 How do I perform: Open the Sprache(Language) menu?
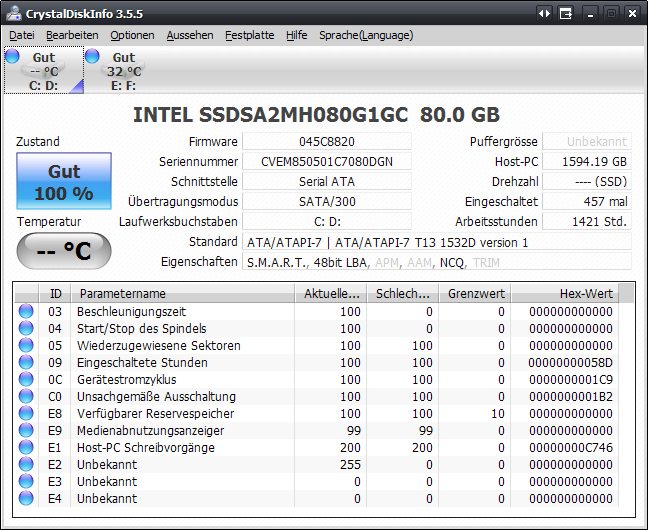pyautogui.click(x=366, y=36)
